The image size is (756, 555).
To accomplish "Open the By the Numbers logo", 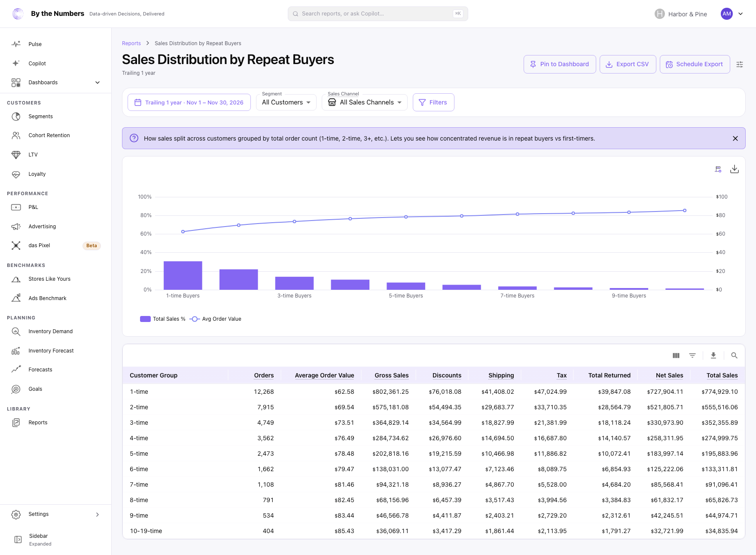I will point(18,14).
